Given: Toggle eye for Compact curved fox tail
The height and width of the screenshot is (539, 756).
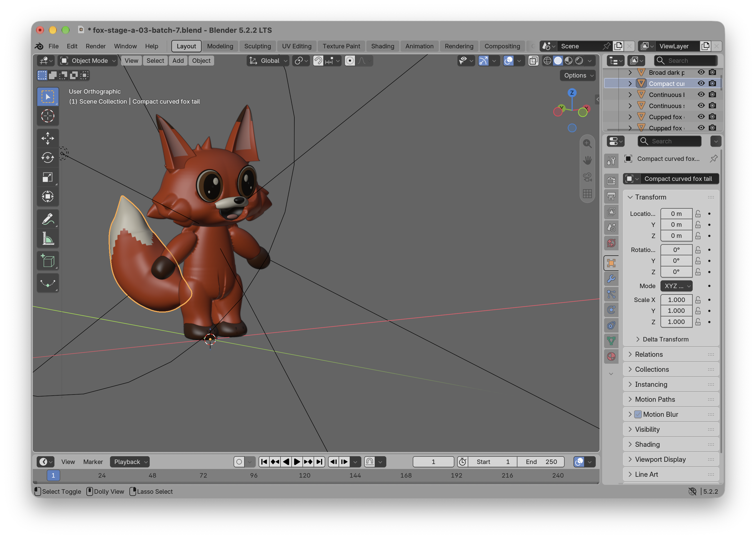Looking at the screenshot, I should [x=701, y=83].
